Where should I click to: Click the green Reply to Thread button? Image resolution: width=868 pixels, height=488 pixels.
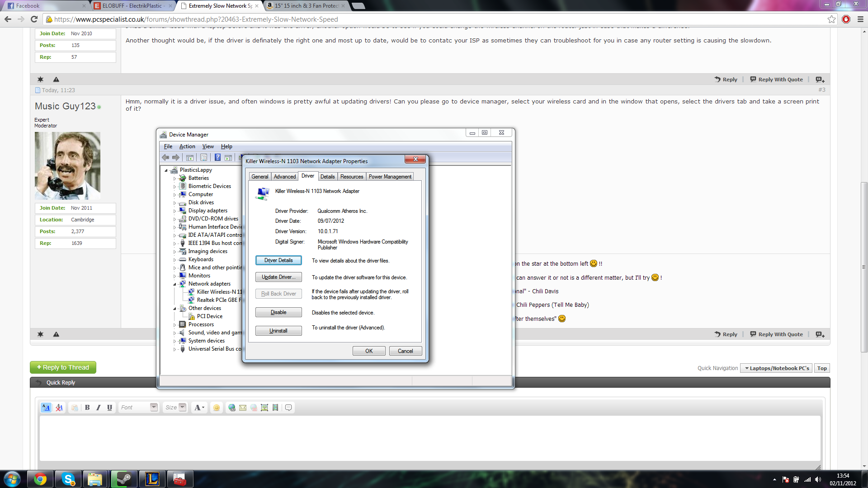point(63,367)
